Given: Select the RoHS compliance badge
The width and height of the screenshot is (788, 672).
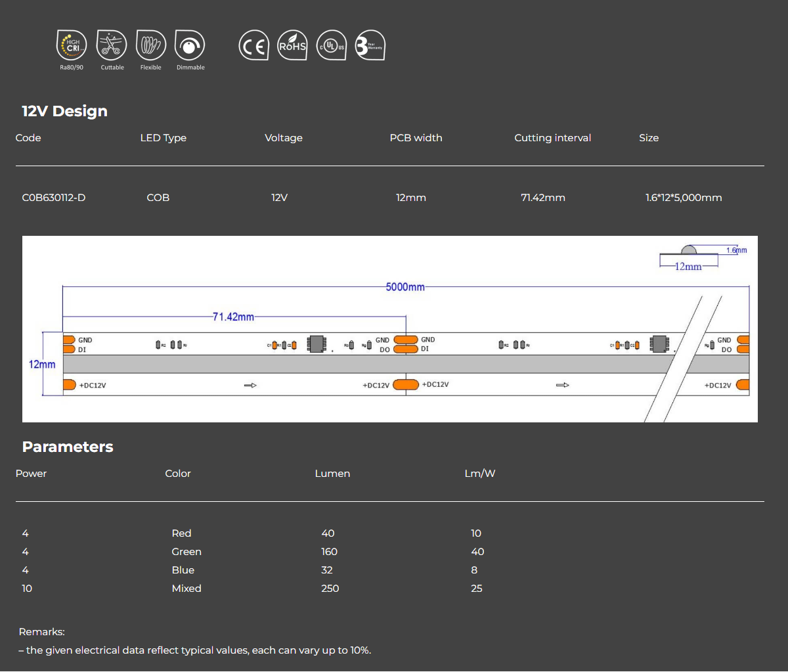Looking at the screenshot, I should coord(292,46).
